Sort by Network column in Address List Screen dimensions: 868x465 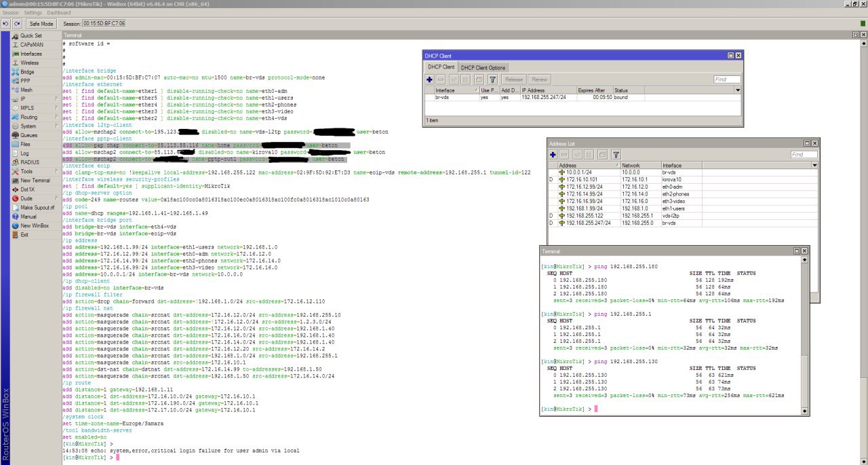pos(640,165)
